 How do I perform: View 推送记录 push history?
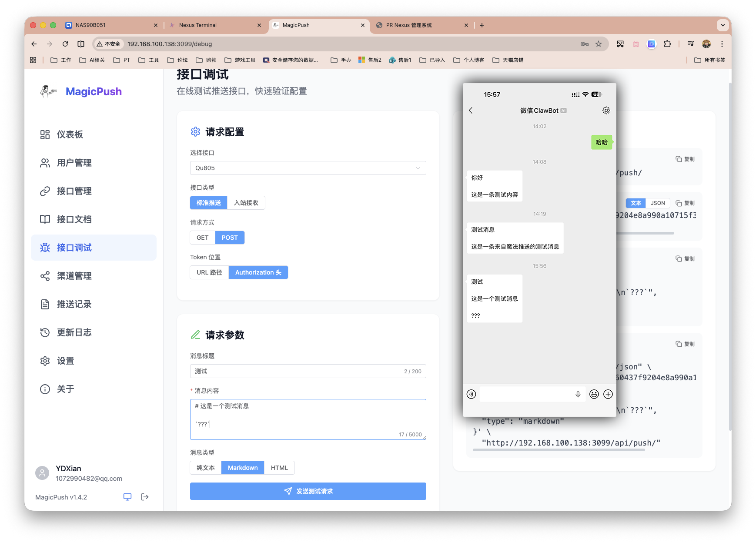(x=74, y=304)
